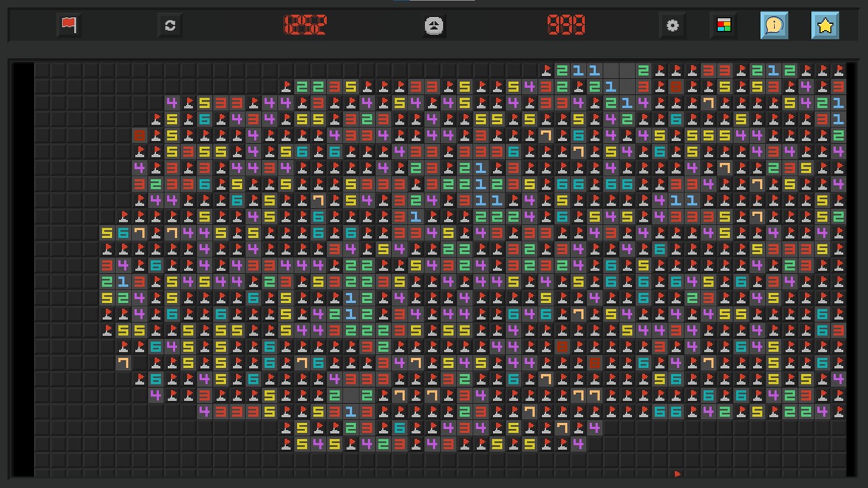This screenshot has width=868, height=488.
Task: Click the blue 1 between the left-edge 2 and 3
Action: tap(123, 281)
